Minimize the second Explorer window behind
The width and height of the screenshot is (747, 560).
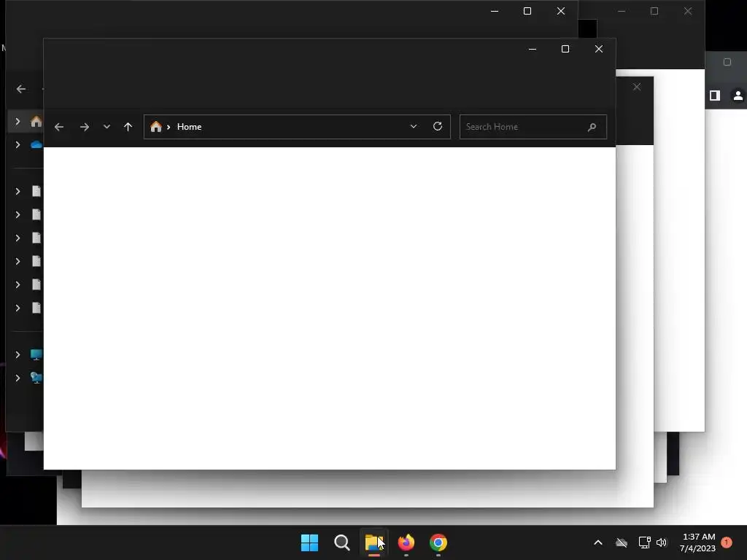(x=495, y=11)
